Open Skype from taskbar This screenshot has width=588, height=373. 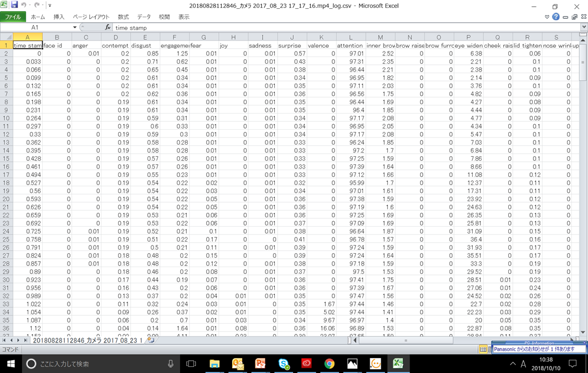pyautogui.click(x=284, y=364)
